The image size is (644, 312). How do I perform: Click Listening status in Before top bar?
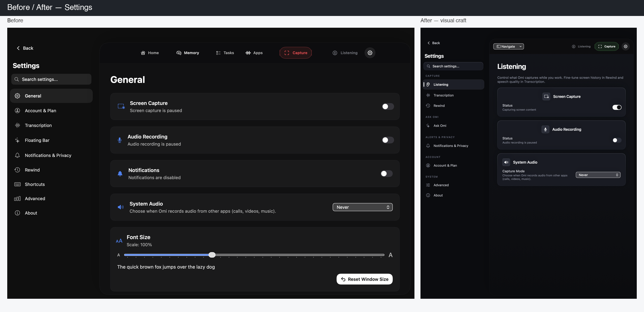pos(345,53)
